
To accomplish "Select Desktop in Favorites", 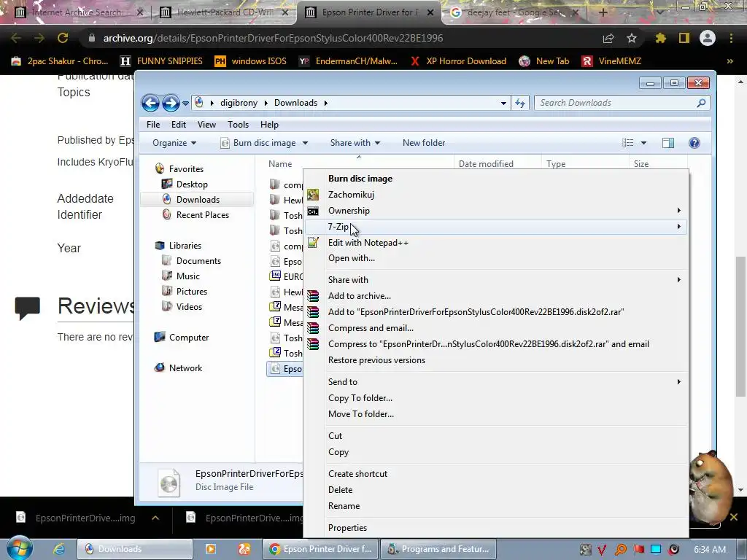I will (x=192, y=184).
